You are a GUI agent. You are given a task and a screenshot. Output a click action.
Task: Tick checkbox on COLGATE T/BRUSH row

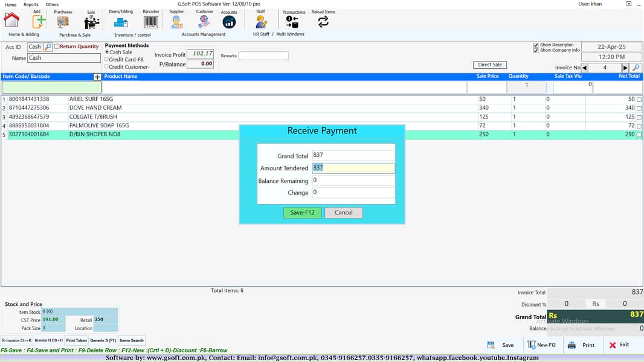(x=639, y=117)
